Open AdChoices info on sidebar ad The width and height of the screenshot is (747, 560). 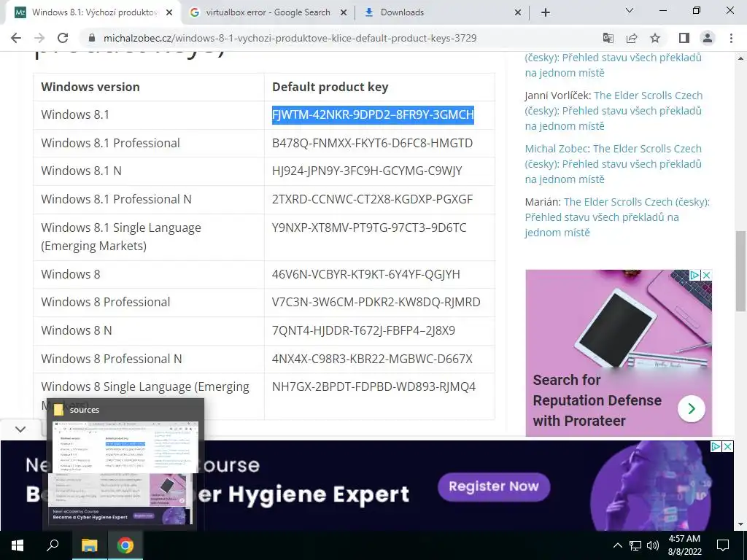click(x=695, y=275)
